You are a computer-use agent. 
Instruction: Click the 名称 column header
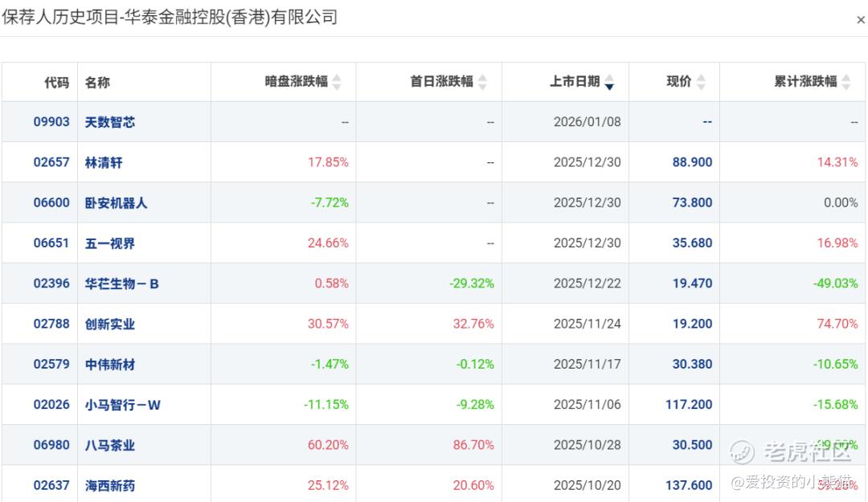click(97, 83)
